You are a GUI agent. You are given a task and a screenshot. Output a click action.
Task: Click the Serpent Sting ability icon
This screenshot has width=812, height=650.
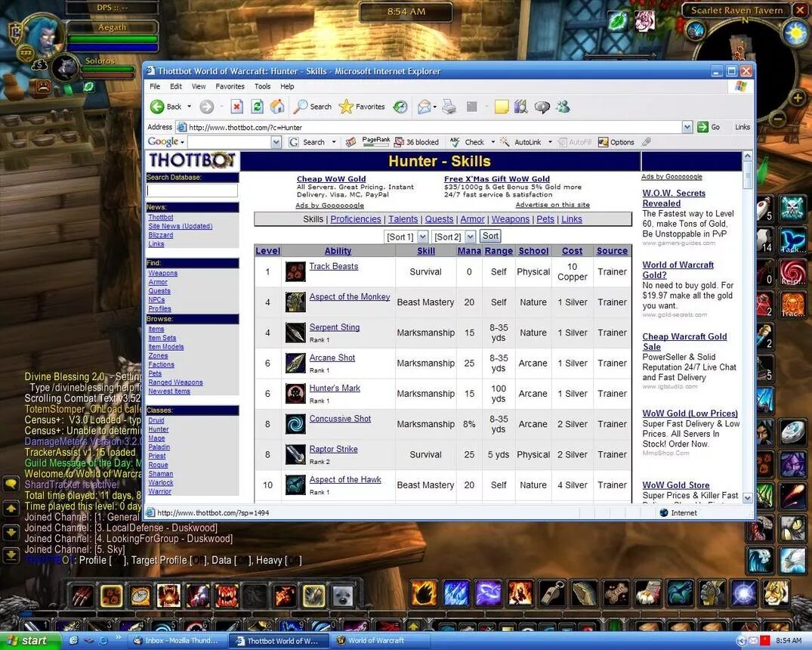[295, 333]
